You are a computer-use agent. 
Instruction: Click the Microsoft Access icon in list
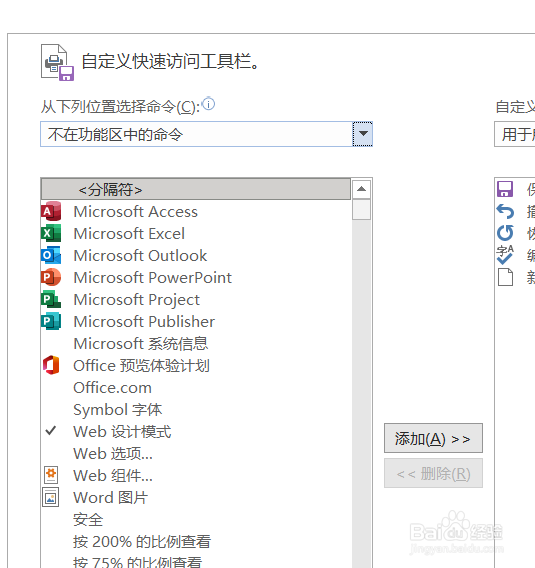pos(51,211)
